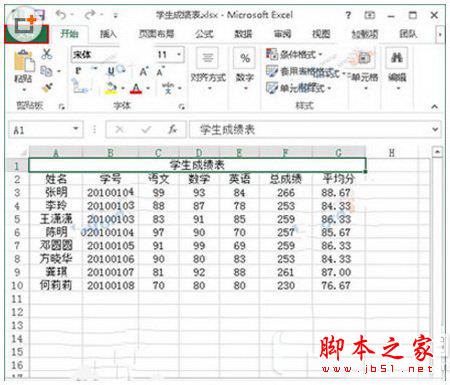Toggle underline formatting
This screenshot has width=450, height=385.
pos(111,71)
